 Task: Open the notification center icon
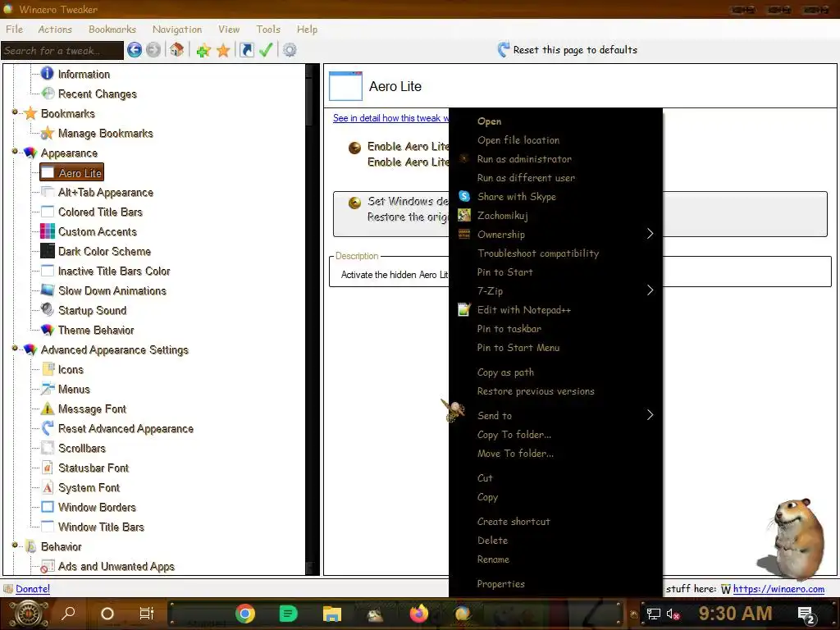[806, 614]
